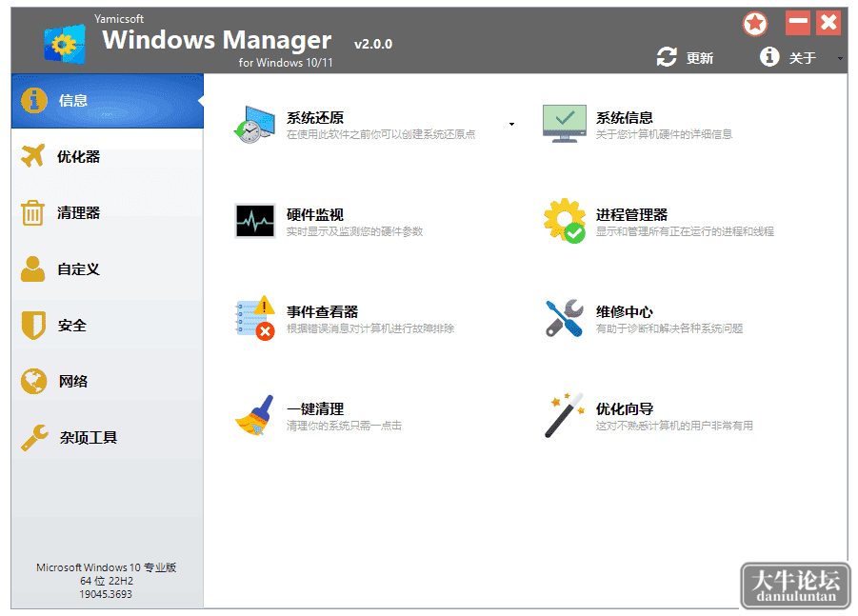858x616 pixels.
Task: Click the red star favorite icon
Action: click(755, 24)
